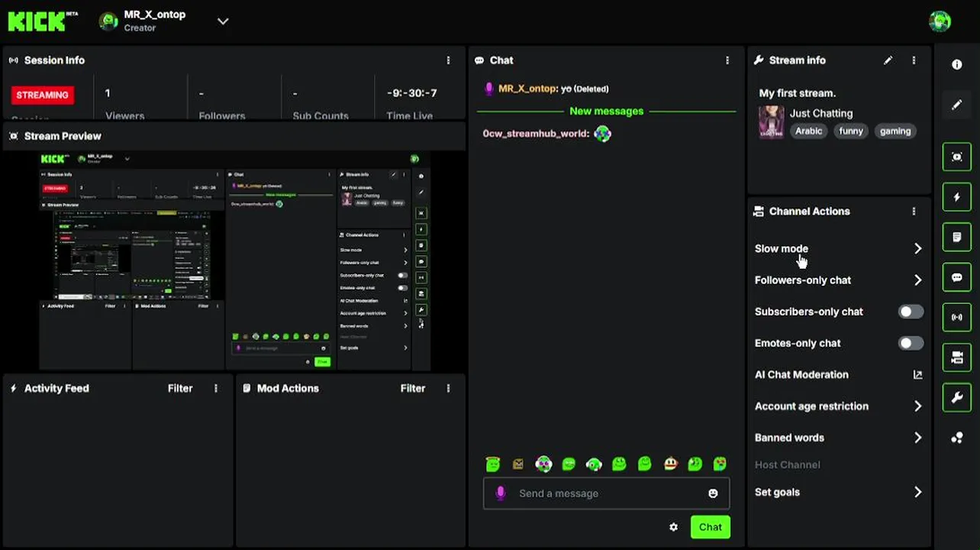Viewport: 980px width, 550px height.
Task: Open the profile avatar menu at top right
Action: coord(940,21)
